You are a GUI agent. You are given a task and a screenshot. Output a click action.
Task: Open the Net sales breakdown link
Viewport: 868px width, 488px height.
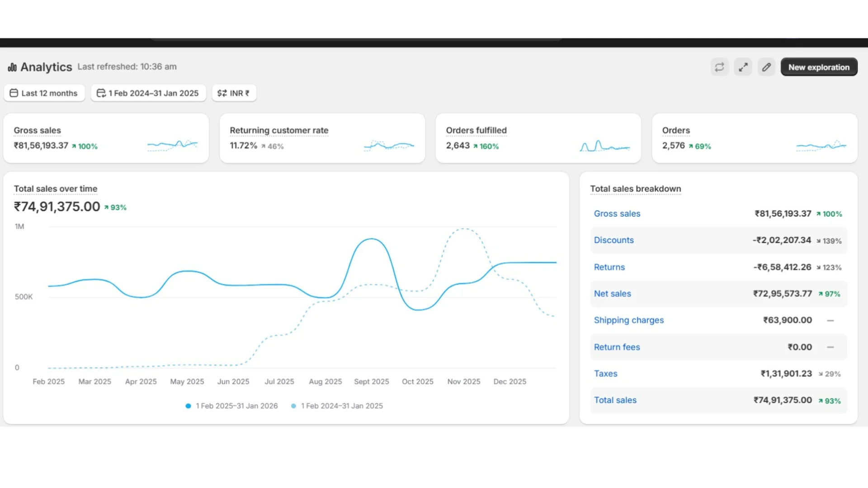tap(612, 294)
